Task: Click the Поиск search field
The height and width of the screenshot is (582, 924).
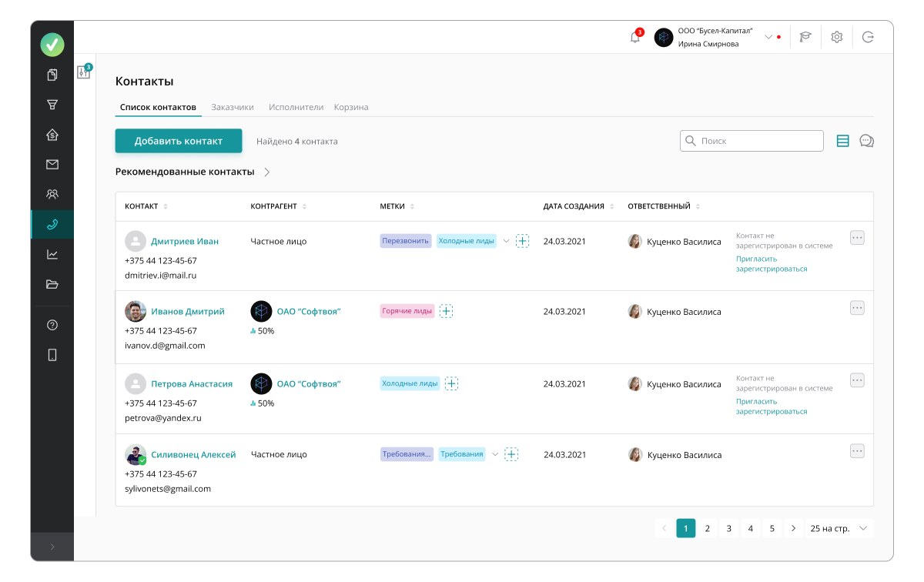Action: tap(752, 141)
